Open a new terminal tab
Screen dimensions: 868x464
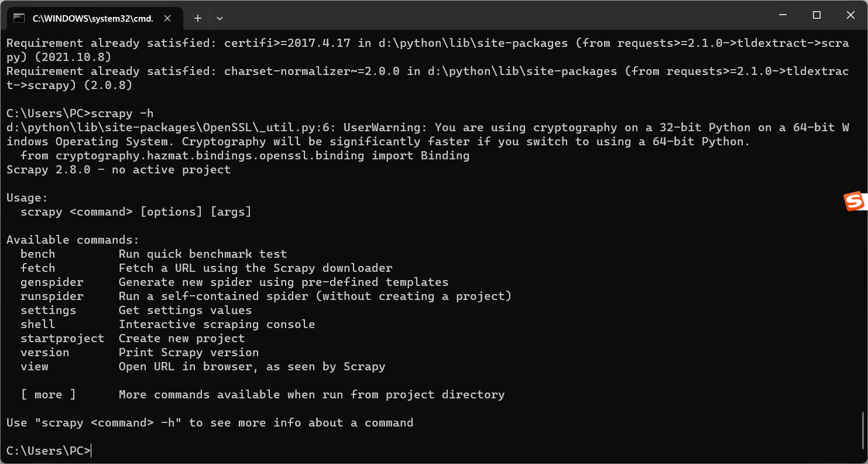197,18
